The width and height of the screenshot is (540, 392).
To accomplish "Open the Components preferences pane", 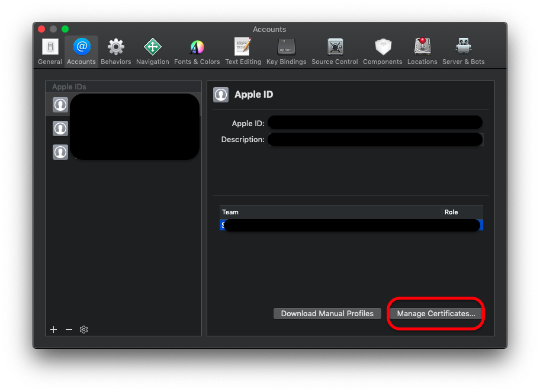I will point(382,52).
